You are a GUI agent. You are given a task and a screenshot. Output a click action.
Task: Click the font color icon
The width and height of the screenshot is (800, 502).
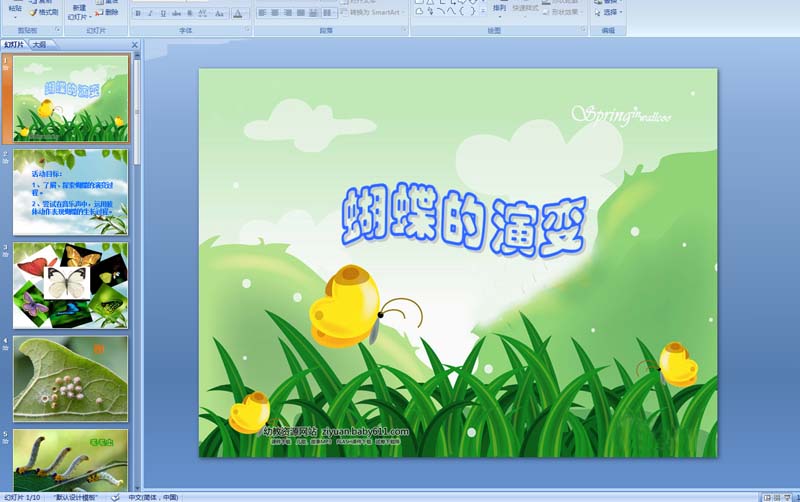coord(239,14)
